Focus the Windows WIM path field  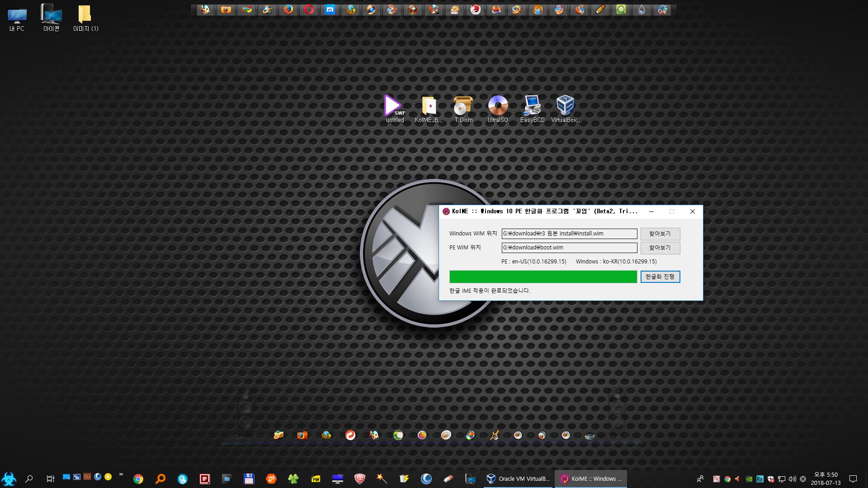point(569,234)
